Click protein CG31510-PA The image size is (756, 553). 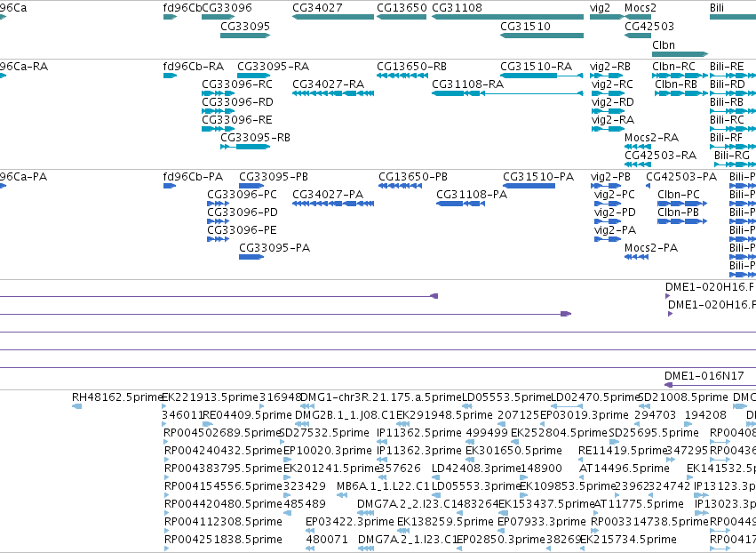(x=529, y=186)
